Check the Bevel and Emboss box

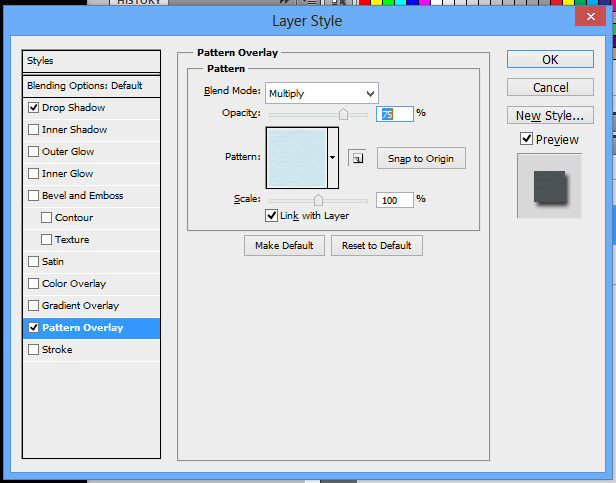point(33,196)
